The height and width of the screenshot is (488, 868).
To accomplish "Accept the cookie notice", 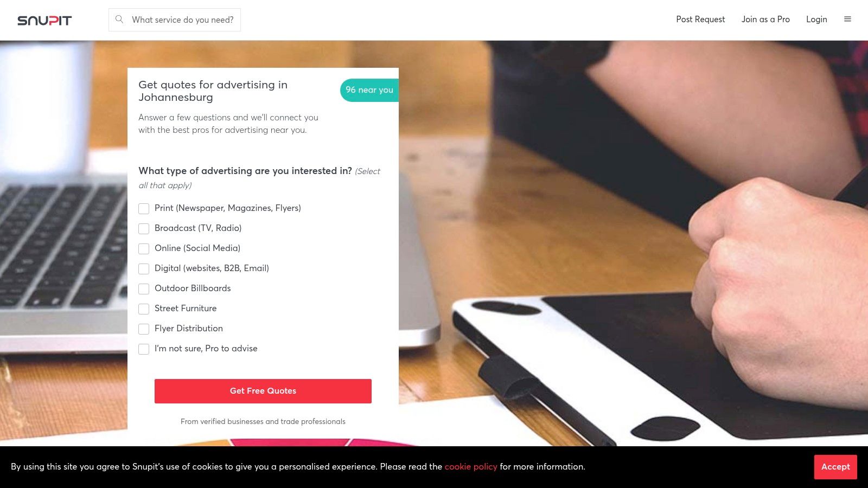I will click(x=835, y=467).
